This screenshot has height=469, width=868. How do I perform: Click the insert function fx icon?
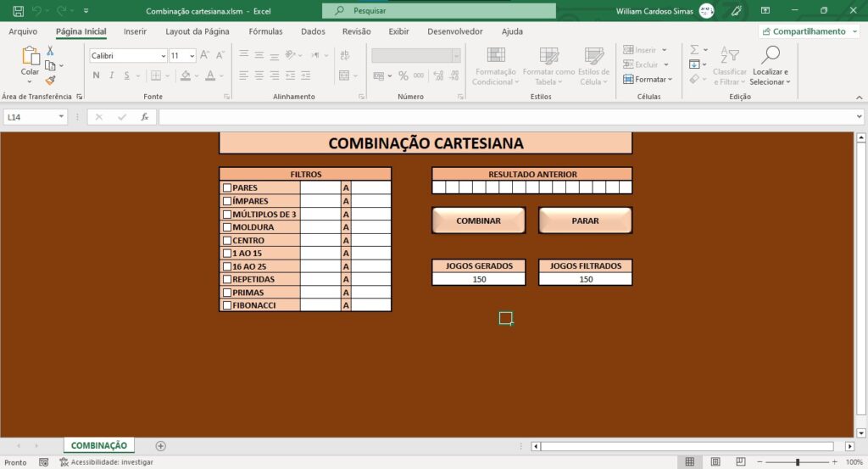click(144, 117)
